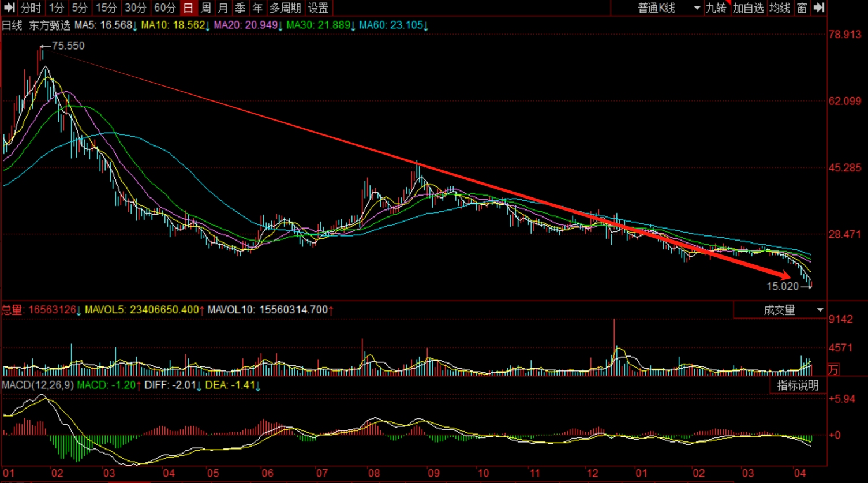Click the MA5: 16.568 label
Image resolution: width=868 pixels, height=483 pixels.
106,25
